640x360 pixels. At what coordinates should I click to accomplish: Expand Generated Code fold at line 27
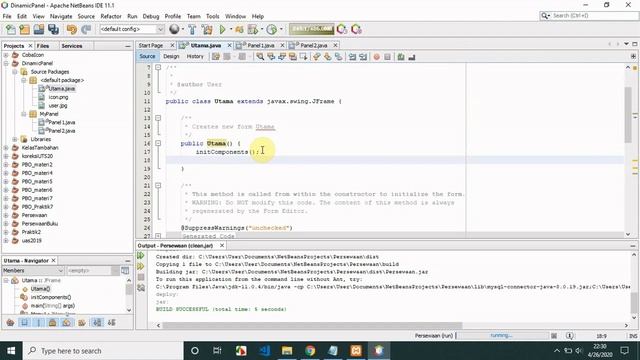point(158,236)
